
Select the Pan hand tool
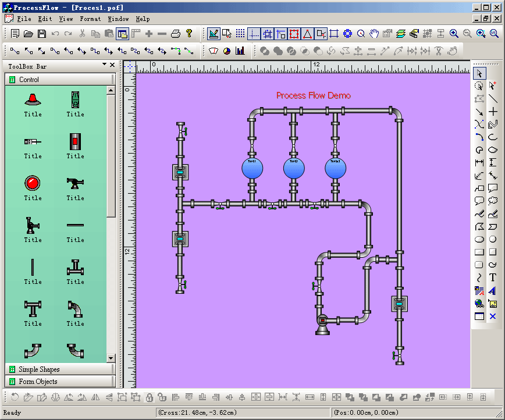click(374, 34)
